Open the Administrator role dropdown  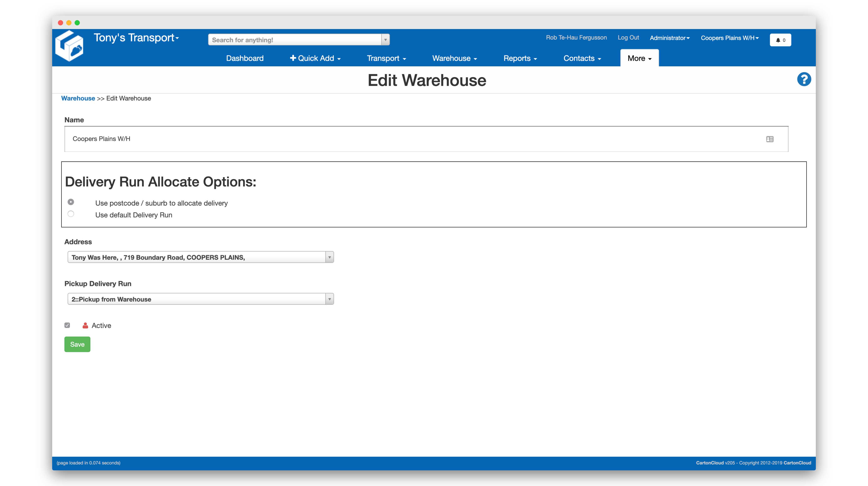tap(669, 38)
